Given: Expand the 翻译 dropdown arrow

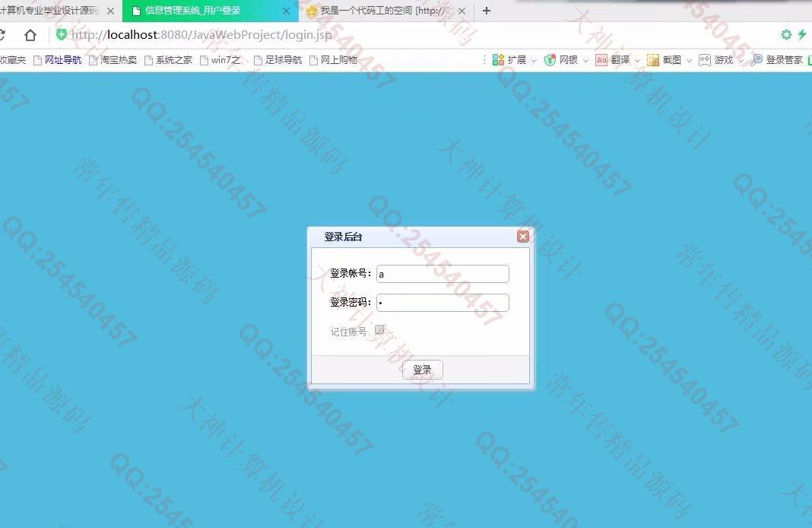Looking at the screenshot, I should 637,61.
